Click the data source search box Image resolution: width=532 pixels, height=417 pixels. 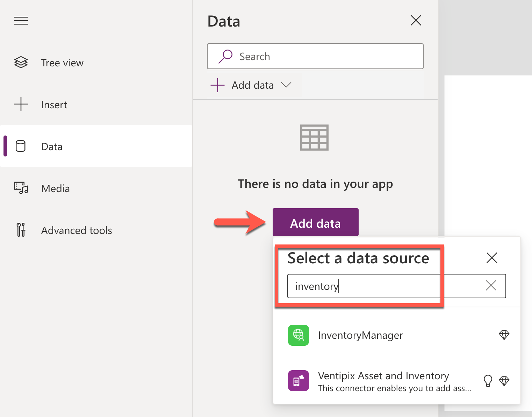tap(397, 286)
